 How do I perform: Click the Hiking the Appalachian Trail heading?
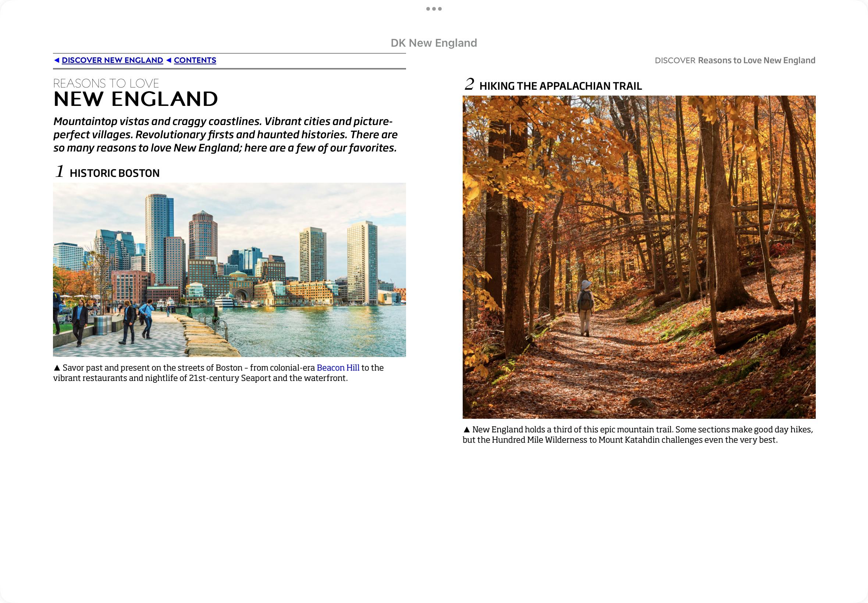pos(561,86)
